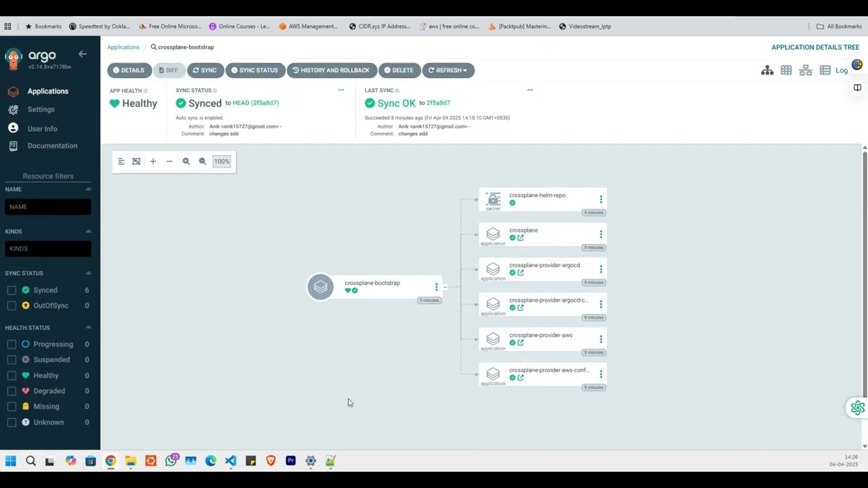Collapse the Sync Status filter section
The image size is (868, 488).
click(88, 273)
